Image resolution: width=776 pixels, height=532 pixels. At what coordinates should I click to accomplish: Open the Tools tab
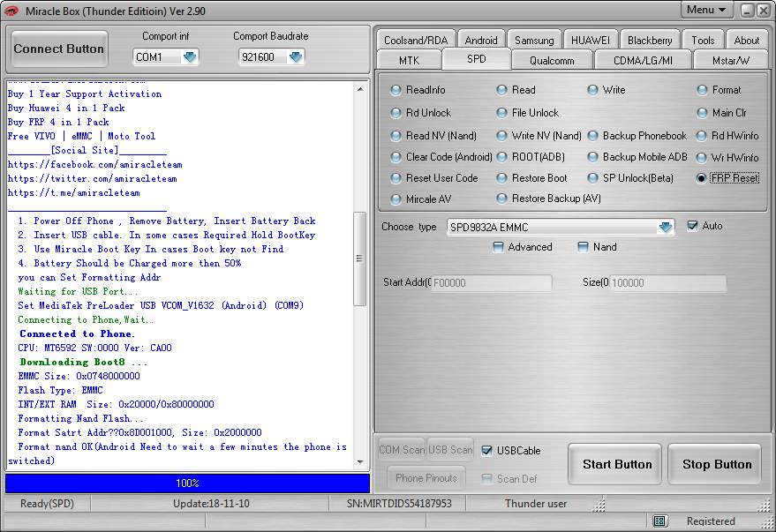[x=703, y=40]
